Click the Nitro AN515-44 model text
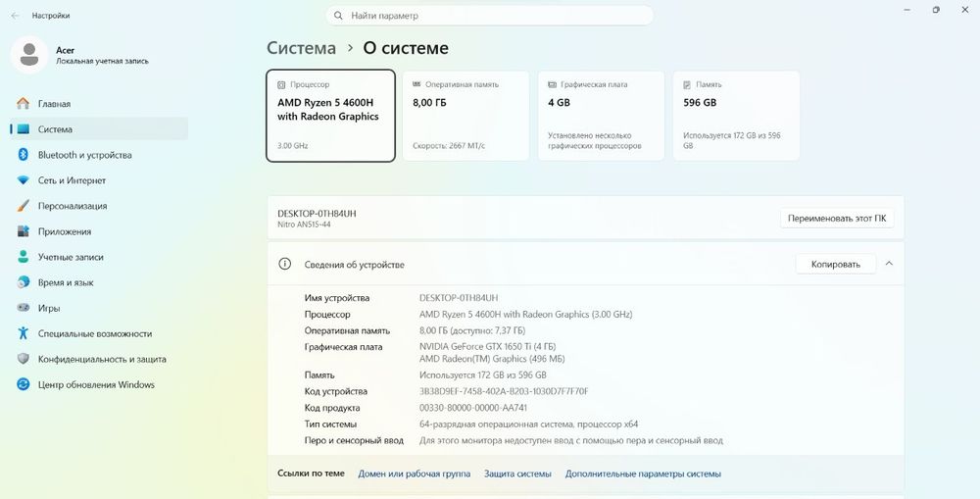 coord(305,225)
